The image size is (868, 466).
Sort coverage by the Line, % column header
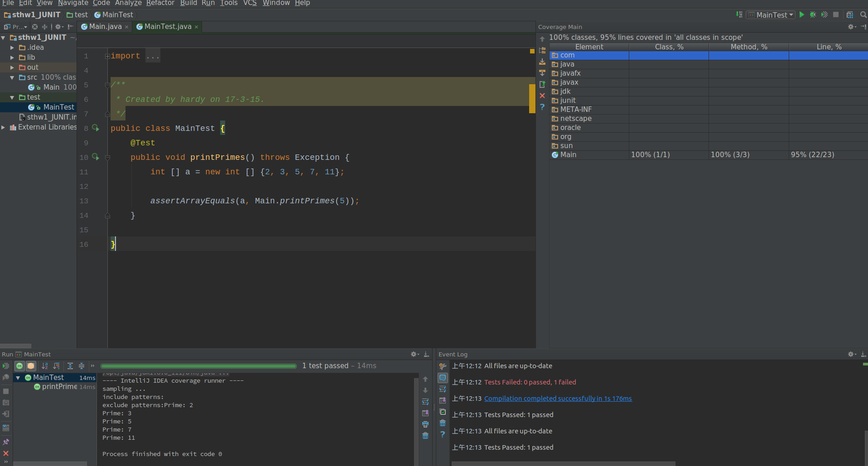(829, 47)
